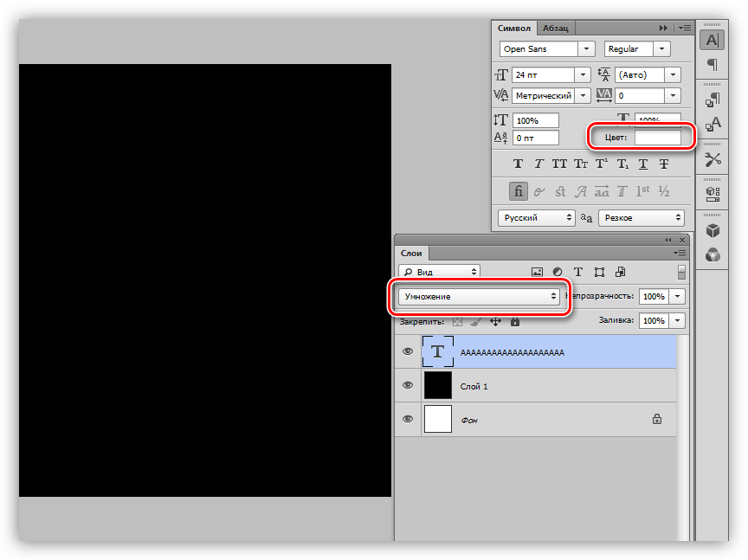Image resolution: width=748 pixels, height=560 pixels.
Task: Toggle contextual alternates OpenType button
Action: pyautogui.click(x=539, y=191)
